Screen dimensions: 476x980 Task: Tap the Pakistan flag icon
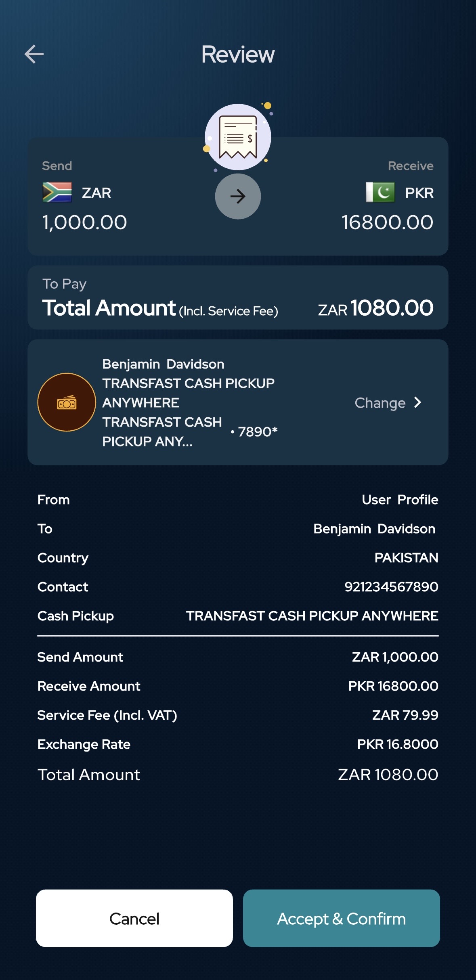tap(380, 193)
